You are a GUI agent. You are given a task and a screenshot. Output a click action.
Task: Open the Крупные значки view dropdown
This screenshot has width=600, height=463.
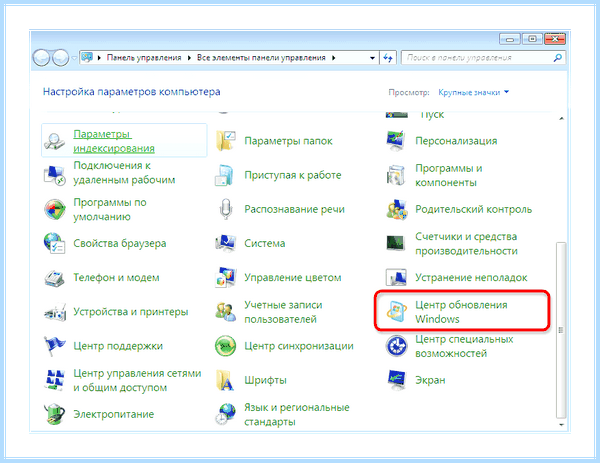473,92
